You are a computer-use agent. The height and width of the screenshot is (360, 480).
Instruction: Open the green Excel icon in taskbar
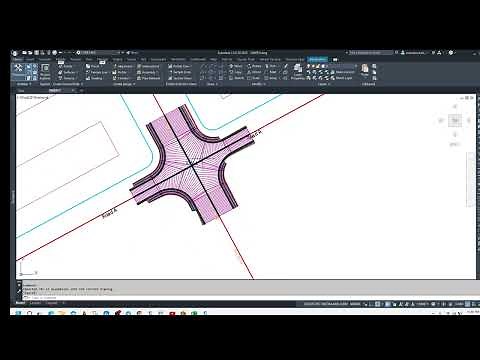[194, 313]
